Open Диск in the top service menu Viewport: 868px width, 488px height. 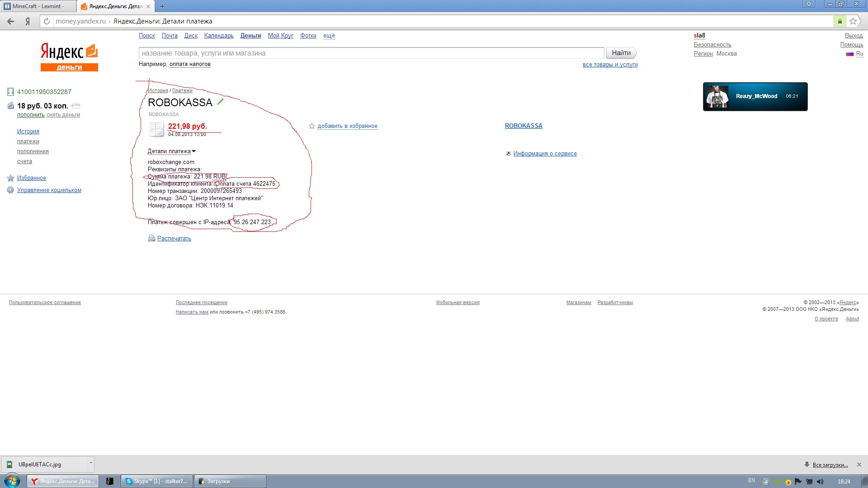(191, 36)
